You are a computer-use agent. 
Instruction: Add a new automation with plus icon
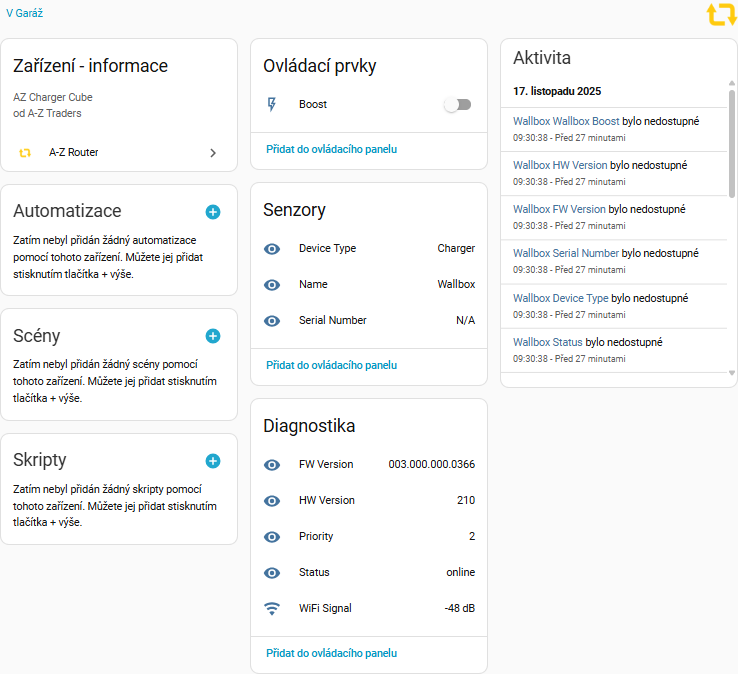(x=212, y=212)
